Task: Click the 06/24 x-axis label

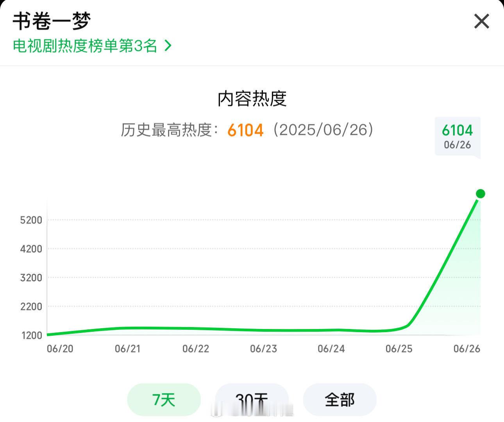Action: pyautogui.click(x=331, y=349)
